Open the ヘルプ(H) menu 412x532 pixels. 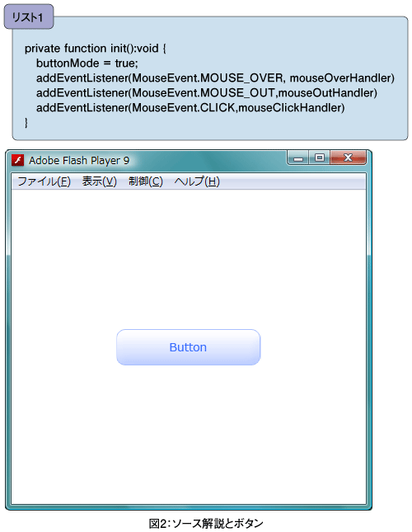click(197, 181)
